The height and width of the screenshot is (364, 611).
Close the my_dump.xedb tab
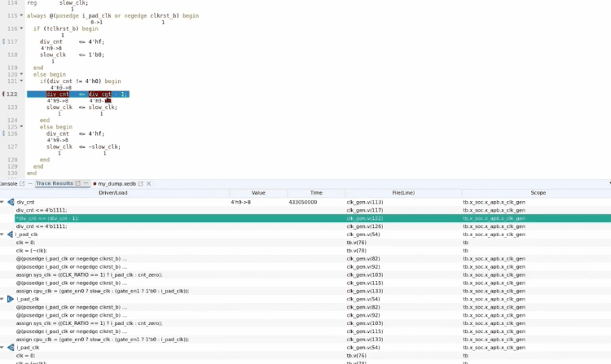click(146, 184)
